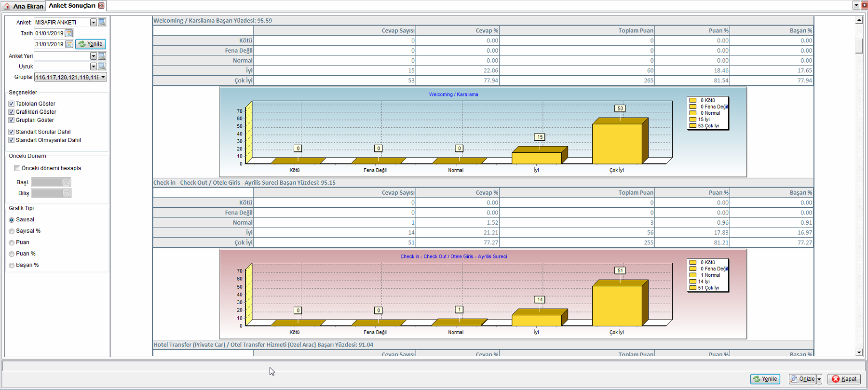Click the vertical scrollbar down arrow
868x390 pixels.
859,352
